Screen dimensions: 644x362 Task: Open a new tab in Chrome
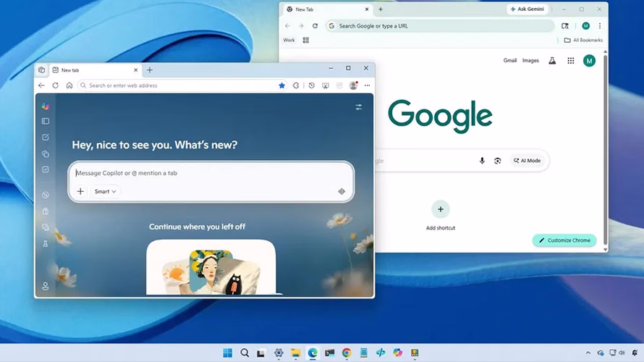coord(381,9)
